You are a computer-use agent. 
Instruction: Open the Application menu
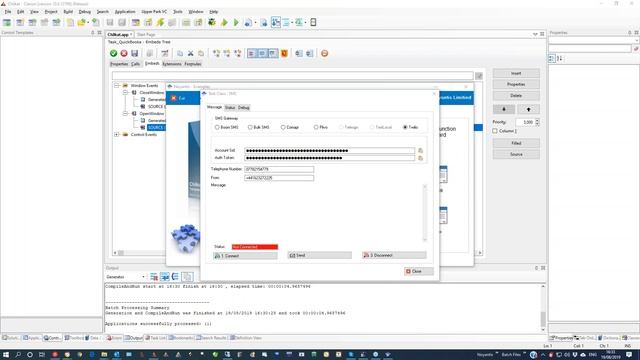125,12
